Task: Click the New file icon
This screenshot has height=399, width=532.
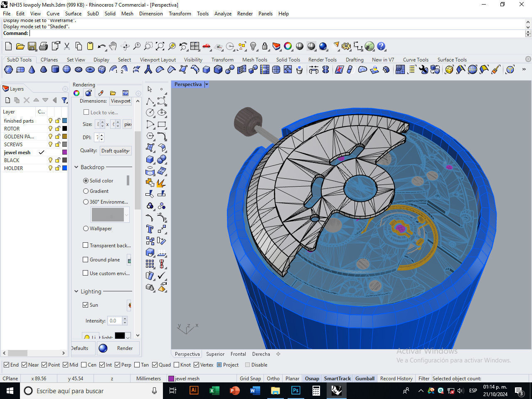Action: 8,46
